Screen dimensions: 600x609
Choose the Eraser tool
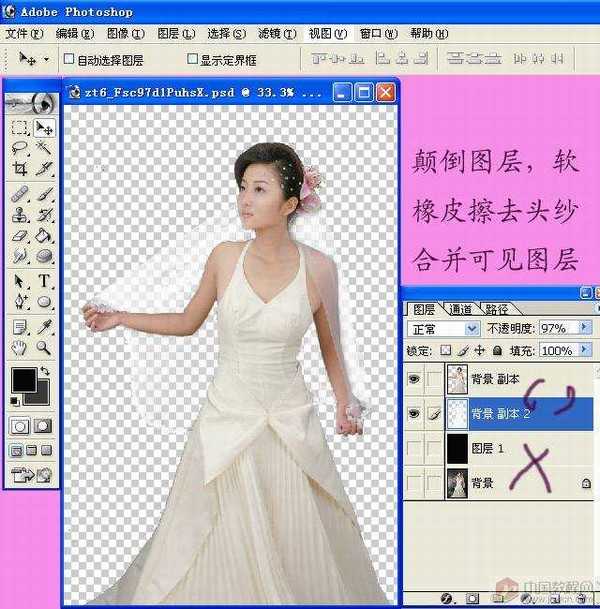click(x=19, y=236)
